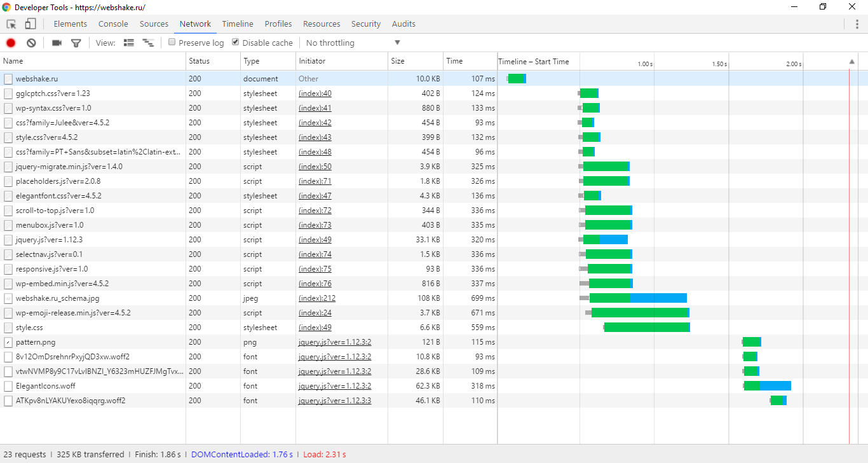
Task: Switch to overview tree view icon
Action: pyautogui.click(x=148, y=43)
